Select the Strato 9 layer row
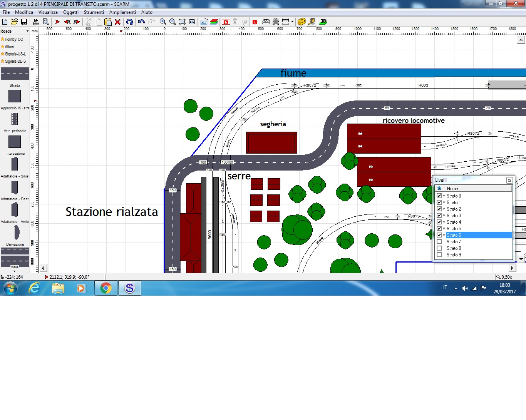The image size is (526, 420). (474, 255)
